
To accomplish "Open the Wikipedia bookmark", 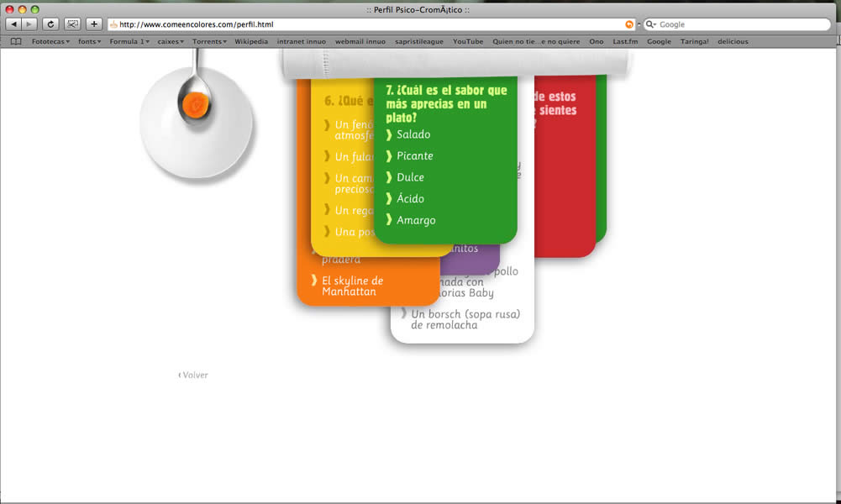I will tap(251, 41).
